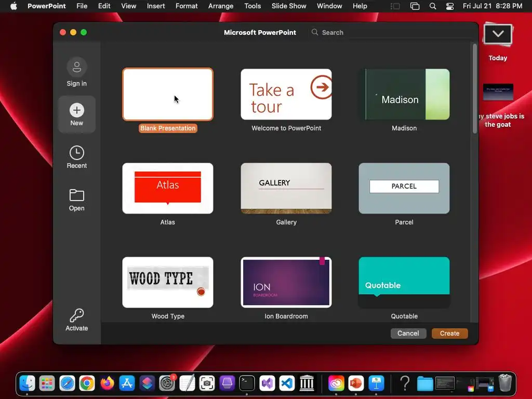This screenshot has width=532, height=399.
Task: Click the question mark dock icon
Action: point(405,383)
